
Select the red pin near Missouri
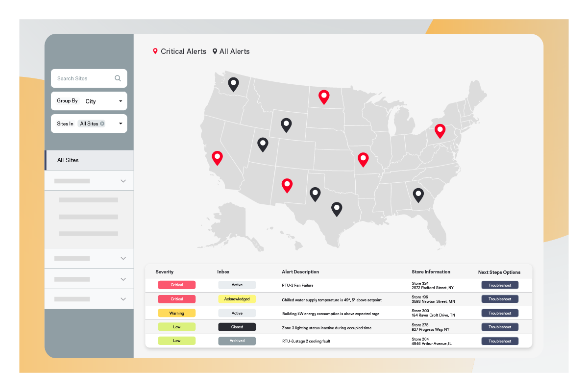(363, 159)
